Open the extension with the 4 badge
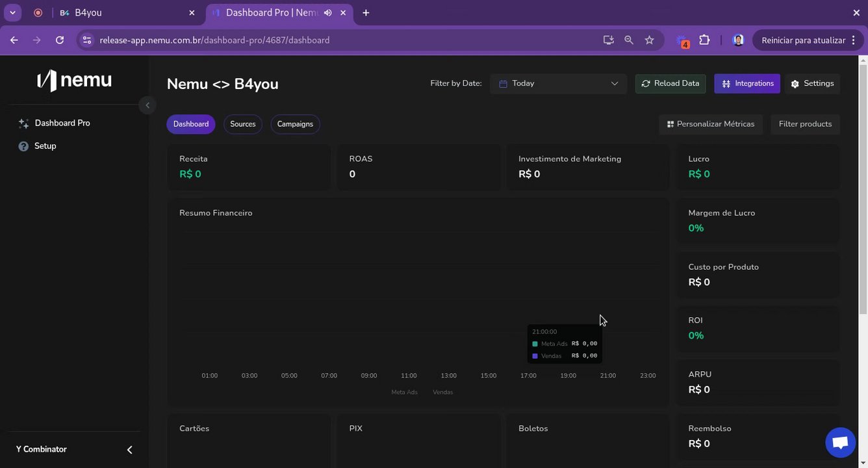This screenshot has height=468, width=868. pyautogui.click(x=682, y=41)
